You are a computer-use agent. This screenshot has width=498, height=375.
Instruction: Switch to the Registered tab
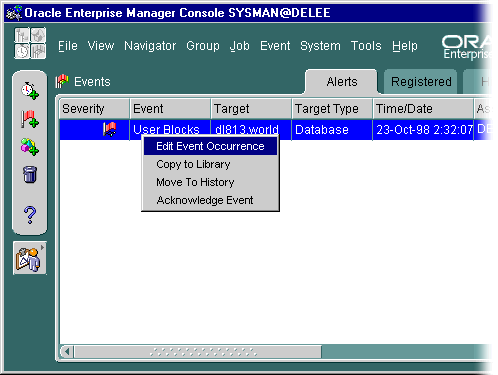(421, 82)
